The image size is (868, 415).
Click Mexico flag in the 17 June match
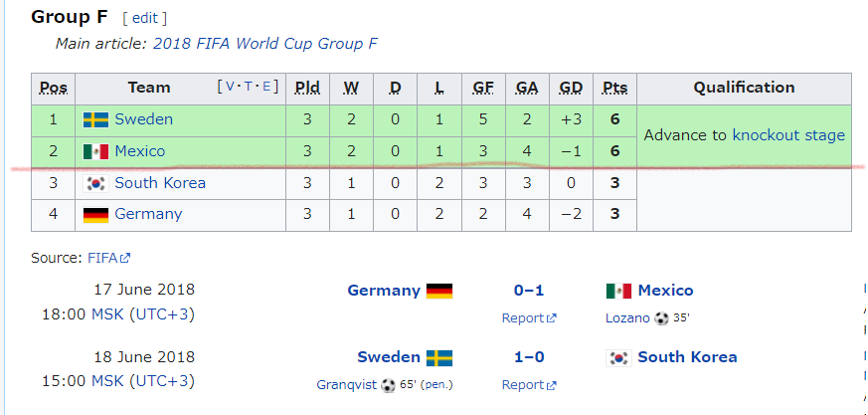click(x=618, y=291)
